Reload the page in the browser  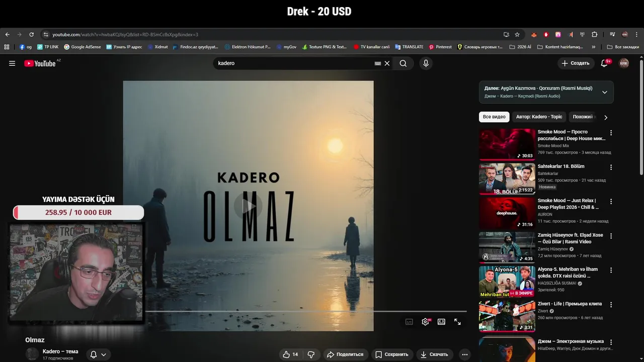click(31, 35)
